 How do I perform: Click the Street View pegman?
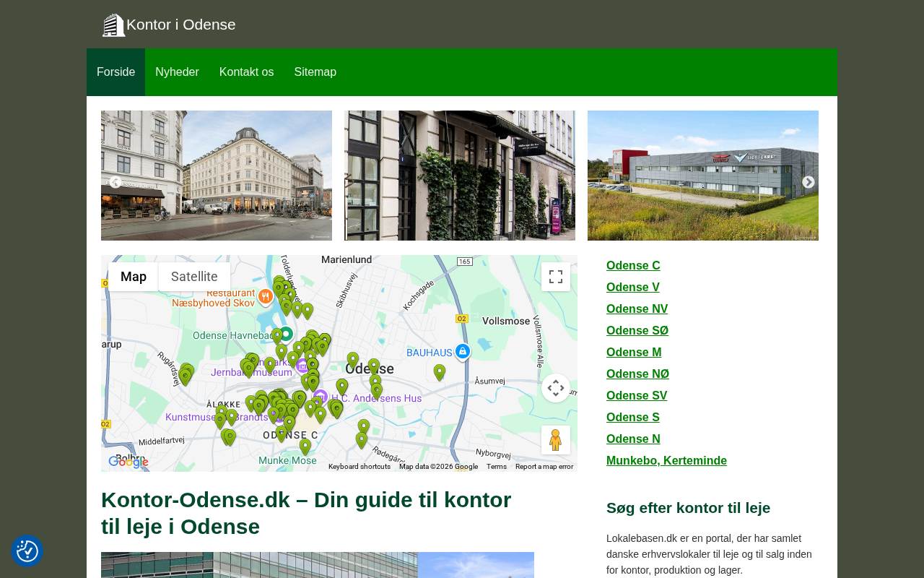point(556,440)
